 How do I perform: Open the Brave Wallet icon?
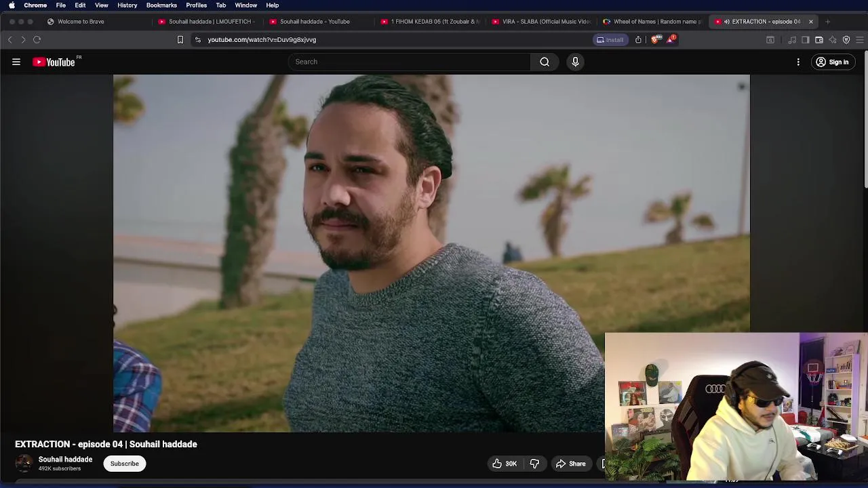click(x=819, y=40)
